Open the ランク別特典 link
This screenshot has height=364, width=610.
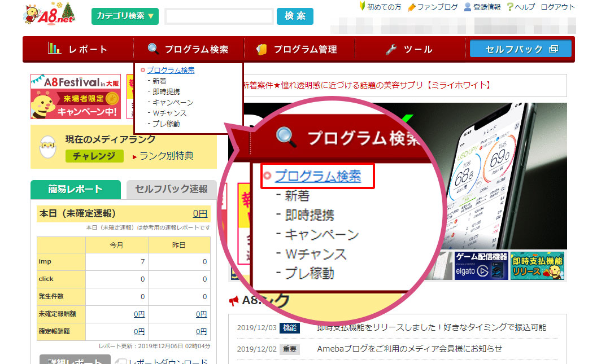tap(166, 156)
